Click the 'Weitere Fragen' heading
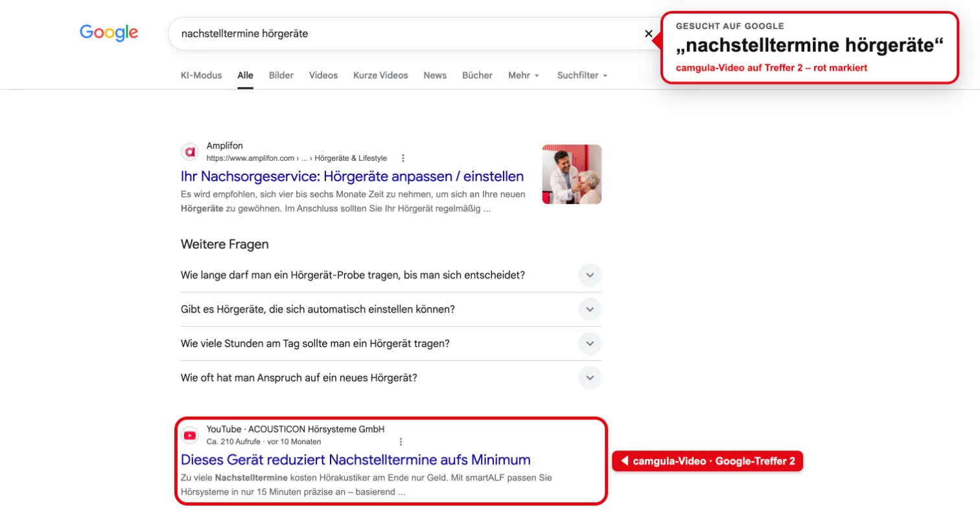The height and width of the screenshot is (514, 980). tap(225, 244)
